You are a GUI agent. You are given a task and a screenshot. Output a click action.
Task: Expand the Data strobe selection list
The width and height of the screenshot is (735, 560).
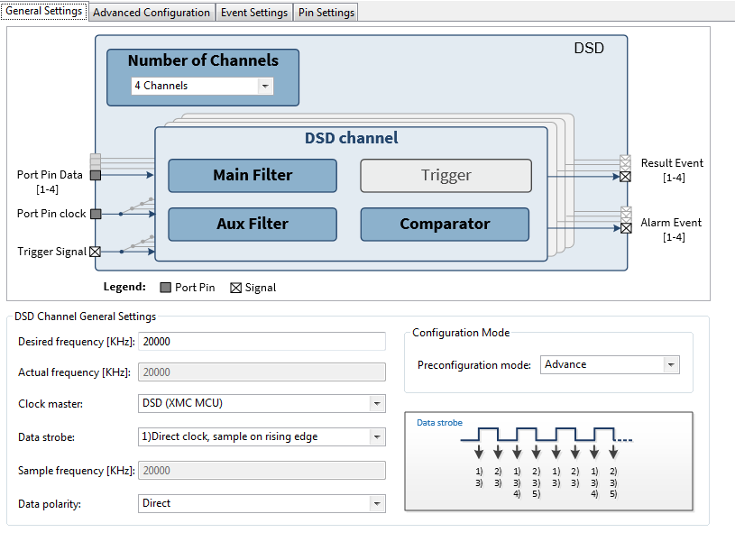point(376,436)
